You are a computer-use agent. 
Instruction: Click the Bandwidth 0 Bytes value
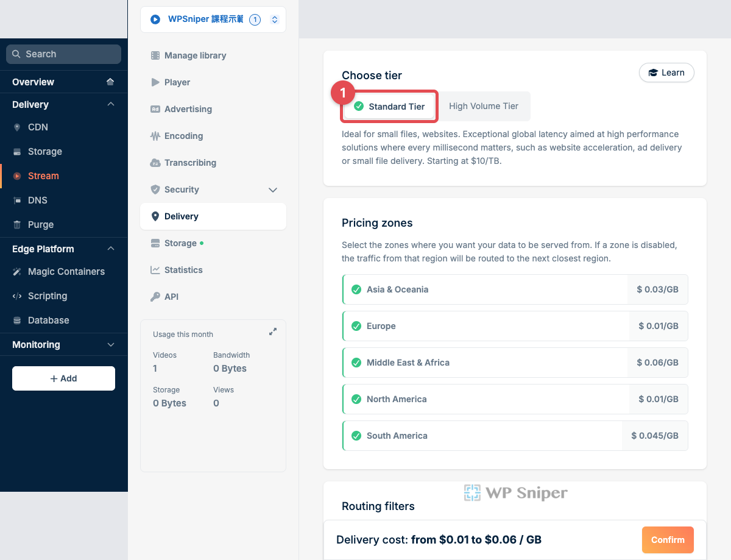[230, 369]
